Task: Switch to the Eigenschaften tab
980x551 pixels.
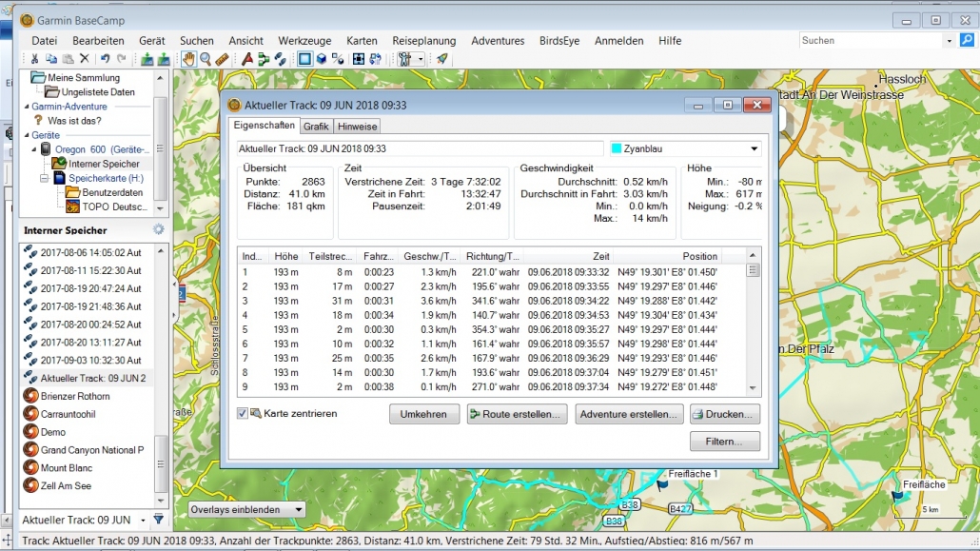Action: point(264,125)
